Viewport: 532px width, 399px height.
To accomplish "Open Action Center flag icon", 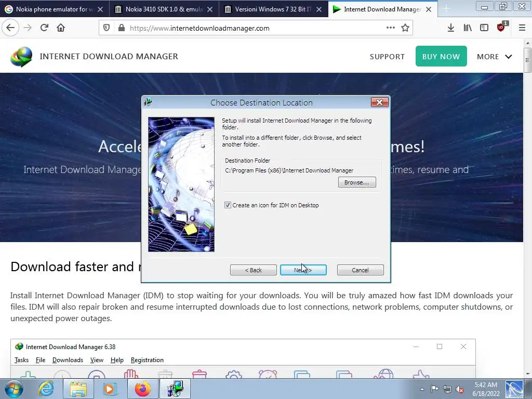I will pos(434,389).
